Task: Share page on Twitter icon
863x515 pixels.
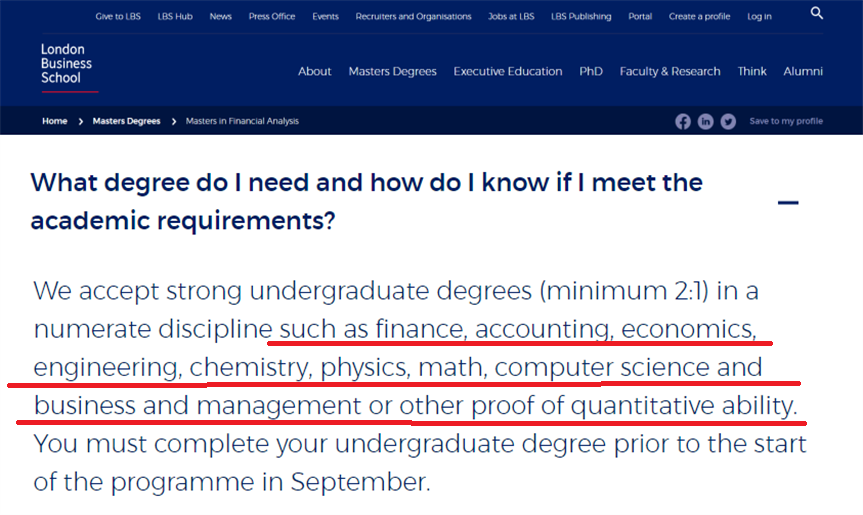Action: click(728, 121)
